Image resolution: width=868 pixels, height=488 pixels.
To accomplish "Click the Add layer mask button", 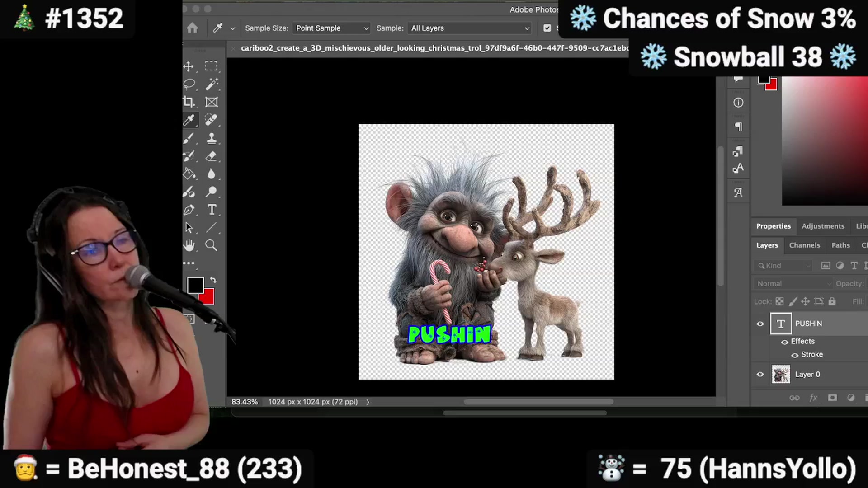I will coord(832,398).
